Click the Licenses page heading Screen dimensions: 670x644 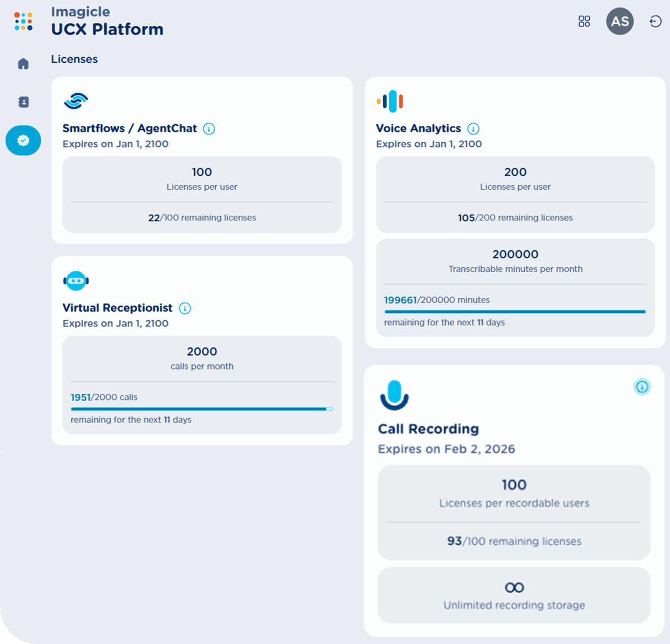click(x=74, y=59)
